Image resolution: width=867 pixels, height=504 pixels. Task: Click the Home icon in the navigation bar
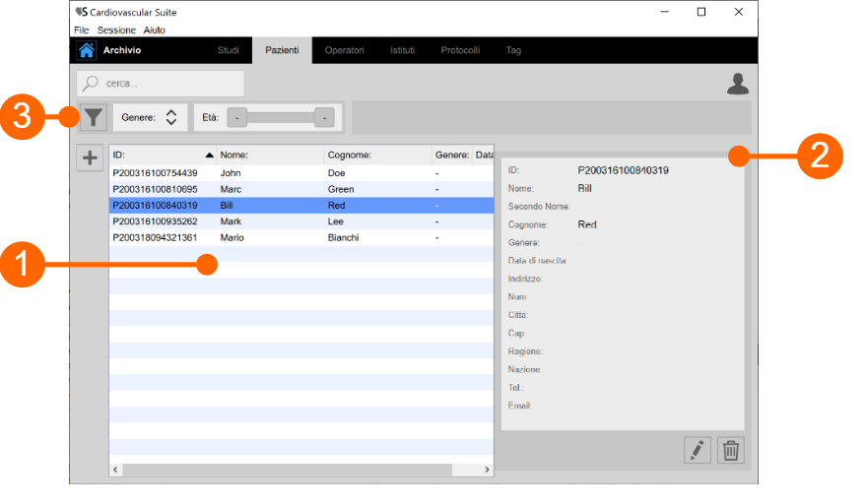(87, 50)
